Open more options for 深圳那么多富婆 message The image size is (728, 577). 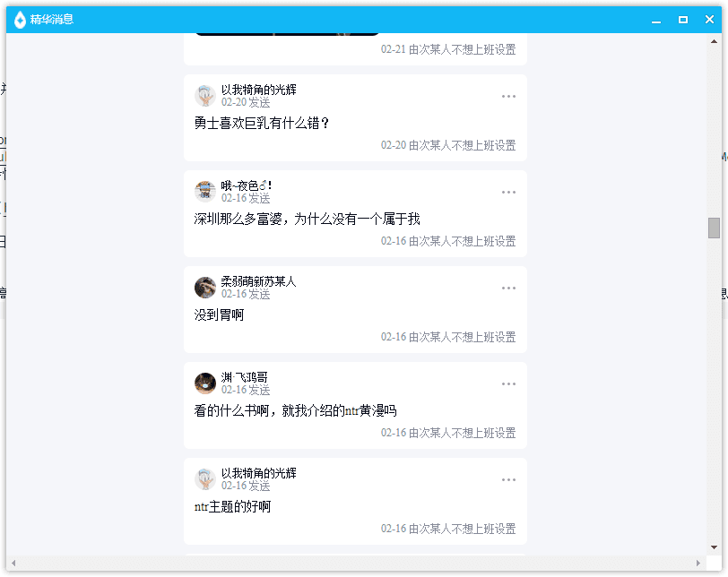point(508,192)
